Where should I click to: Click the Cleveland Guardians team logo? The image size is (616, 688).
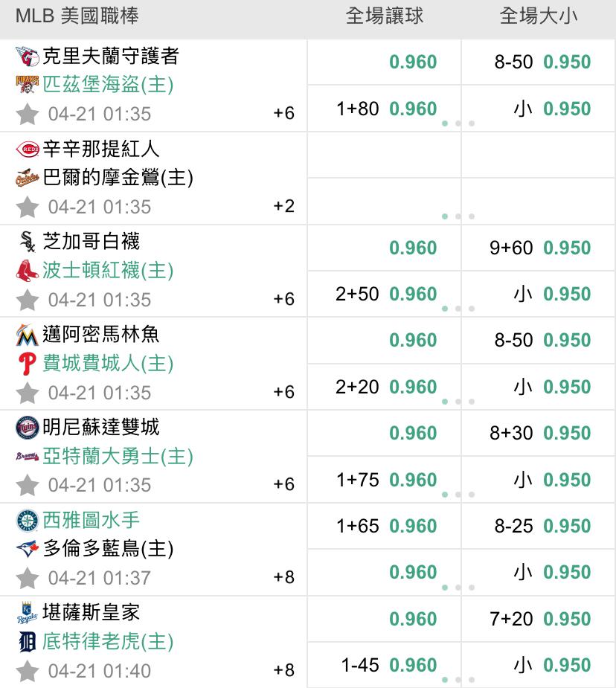point(28,57)
